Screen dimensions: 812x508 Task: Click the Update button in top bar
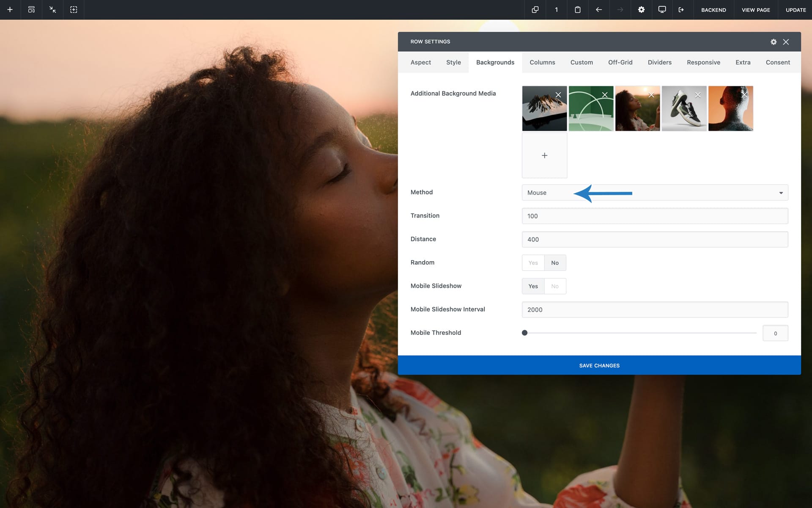795,10
